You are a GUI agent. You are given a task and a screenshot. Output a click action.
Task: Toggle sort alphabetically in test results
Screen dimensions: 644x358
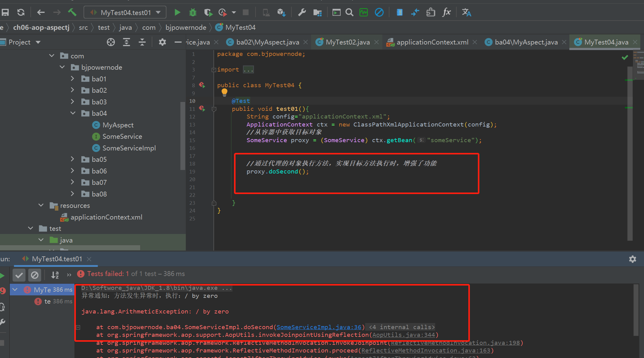point(55,275)
